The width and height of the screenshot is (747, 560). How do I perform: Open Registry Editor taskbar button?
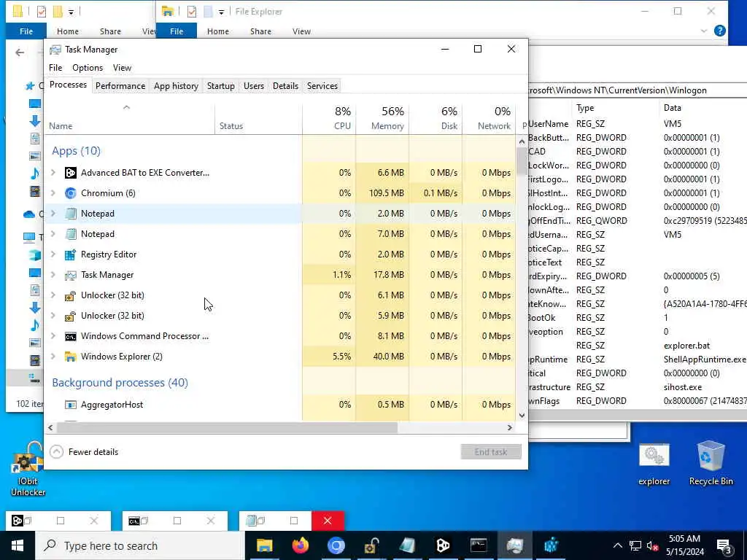pyautogui.click(x=551, y=545)
